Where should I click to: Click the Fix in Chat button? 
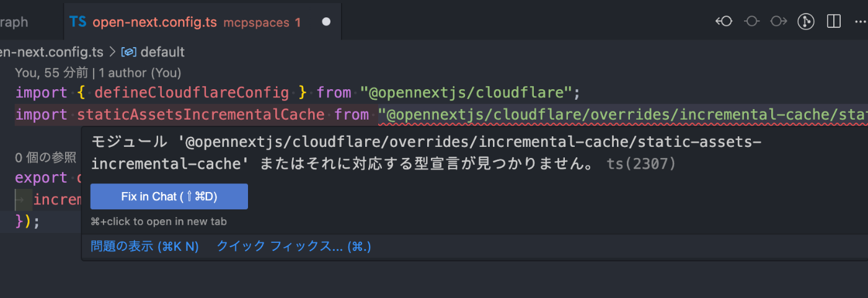[169, 196]
